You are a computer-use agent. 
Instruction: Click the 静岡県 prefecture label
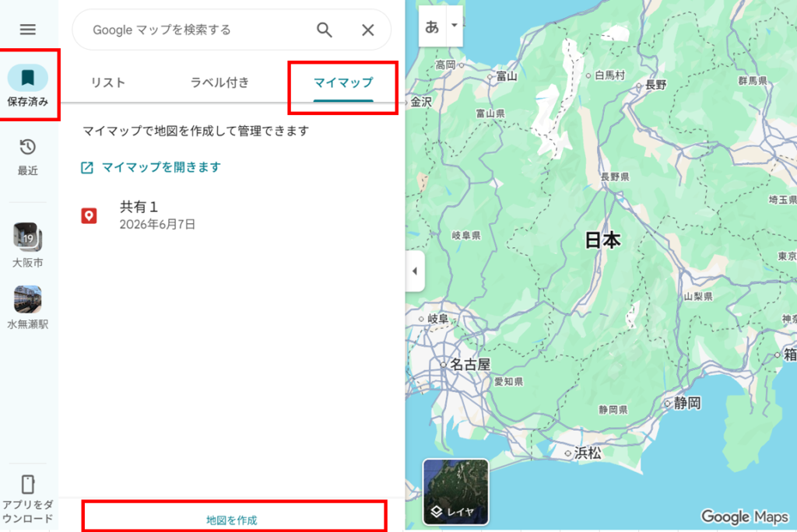(x=613, y=410)
